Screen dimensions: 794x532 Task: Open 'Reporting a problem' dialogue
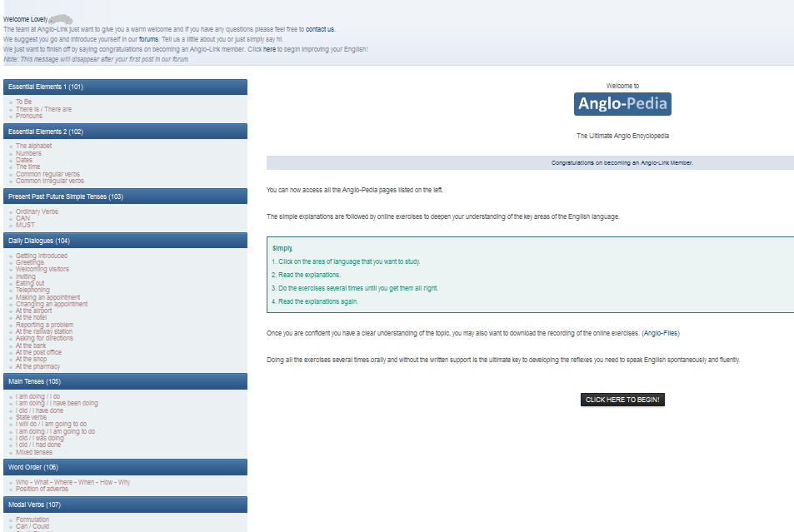point(44,325)
